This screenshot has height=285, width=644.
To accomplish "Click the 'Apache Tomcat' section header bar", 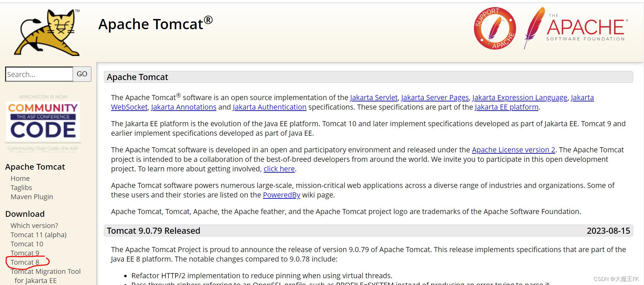I will click(x=368, y=77).
